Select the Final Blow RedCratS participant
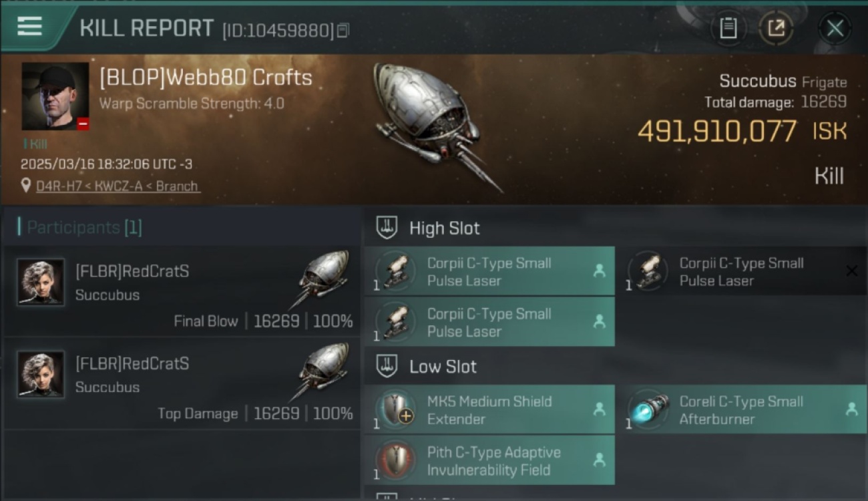The width and height of the screenshot is (868, 501). point(182,291)
